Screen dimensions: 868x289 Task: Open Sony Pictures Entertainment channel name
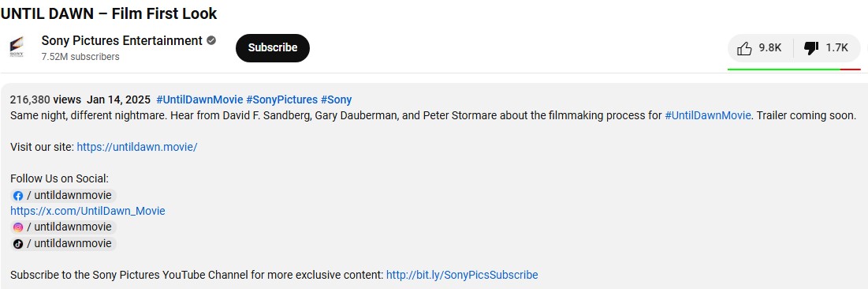pos(121,40)
